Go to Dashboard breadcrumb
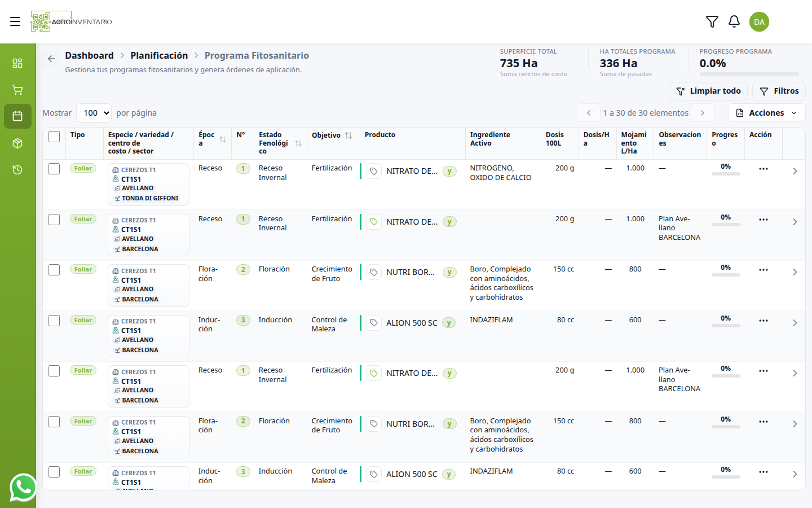The width and height of the screenshot is (812, 508). pos(89,55)
